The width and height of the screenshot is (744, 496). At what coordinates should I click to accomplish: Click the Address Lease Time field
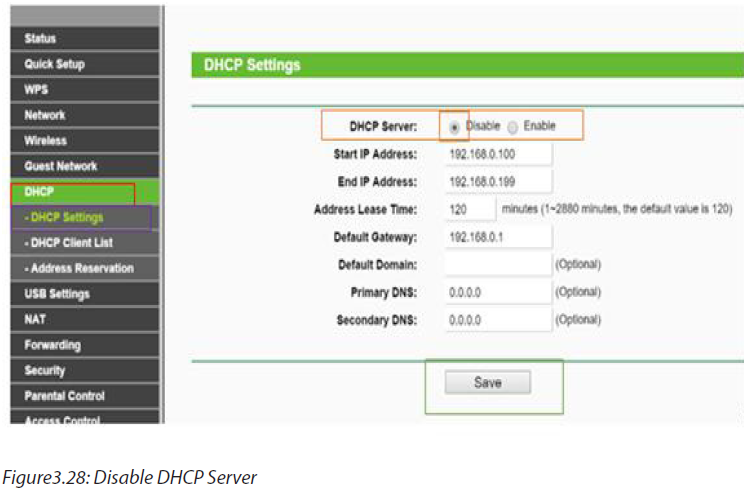tap(470, 209)
